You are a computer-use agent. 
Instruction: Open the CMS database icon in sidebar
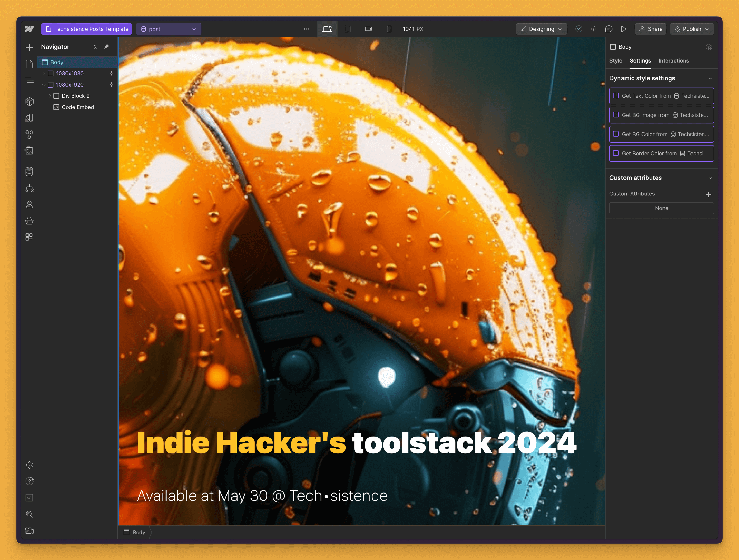(x=29, y=172)
